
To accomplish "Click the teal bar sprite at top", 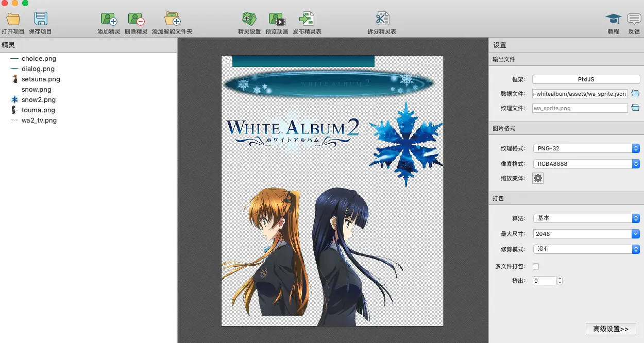I will (303, 61).
